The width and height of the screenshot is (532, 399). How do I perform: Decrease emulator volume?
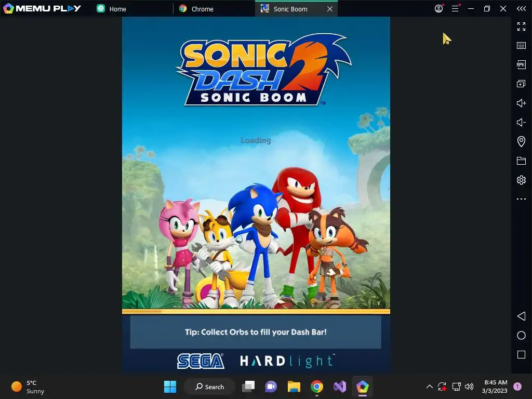521,122
